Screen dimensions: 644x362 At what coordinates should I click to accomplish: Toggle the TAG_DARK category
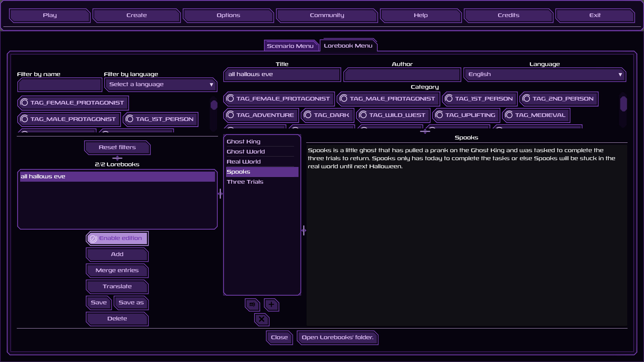coord(327,115)
